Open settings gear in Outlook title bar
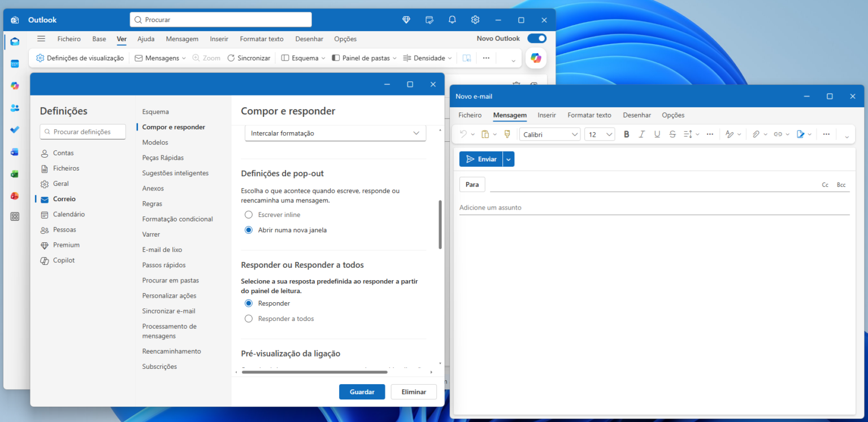This screenshot has width=868, height=422. pos(475,20)
